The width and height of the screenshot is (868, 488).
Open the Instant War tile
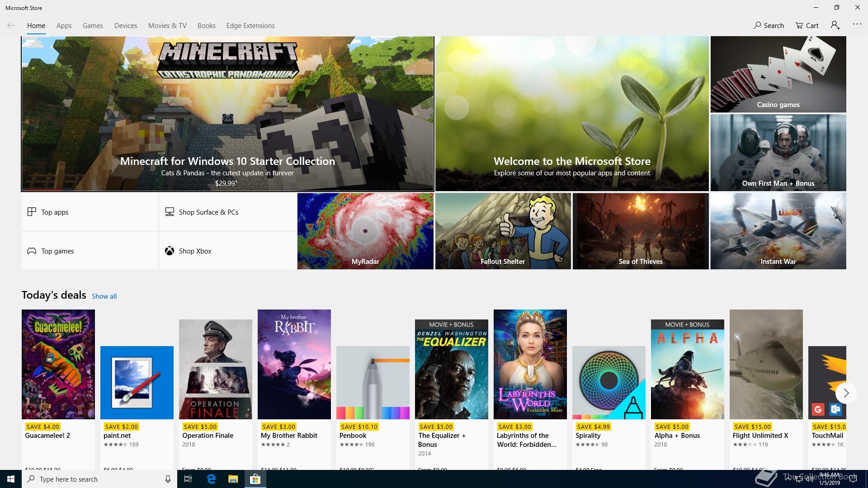coord(778,231)
